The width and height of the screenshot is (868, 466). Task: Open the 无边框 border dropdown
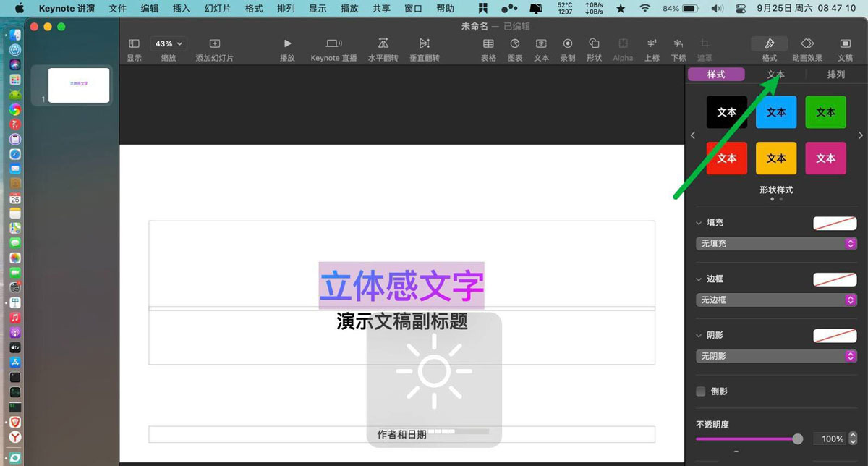coord(776,300)
